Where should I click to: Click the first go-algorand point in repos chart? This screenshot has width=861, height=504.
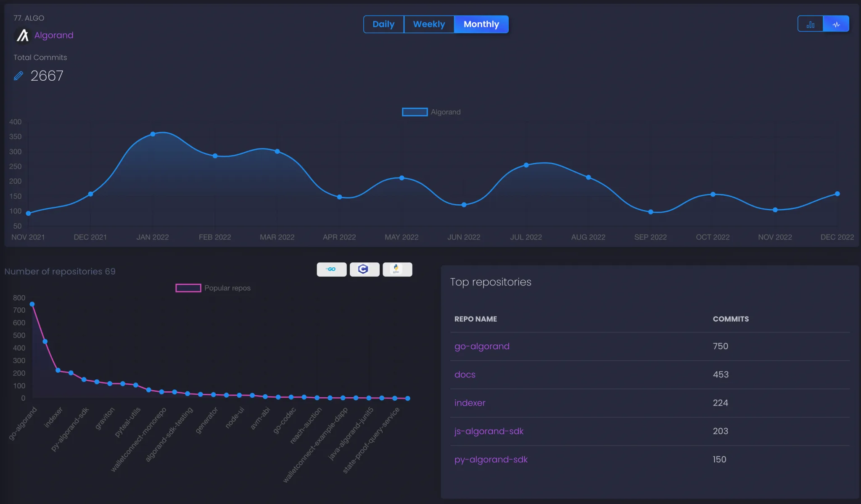coord(32,304)
